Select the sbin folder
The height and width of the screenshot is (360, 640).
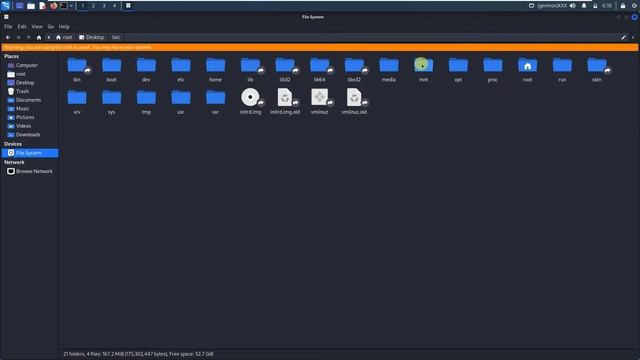[597, 65]
